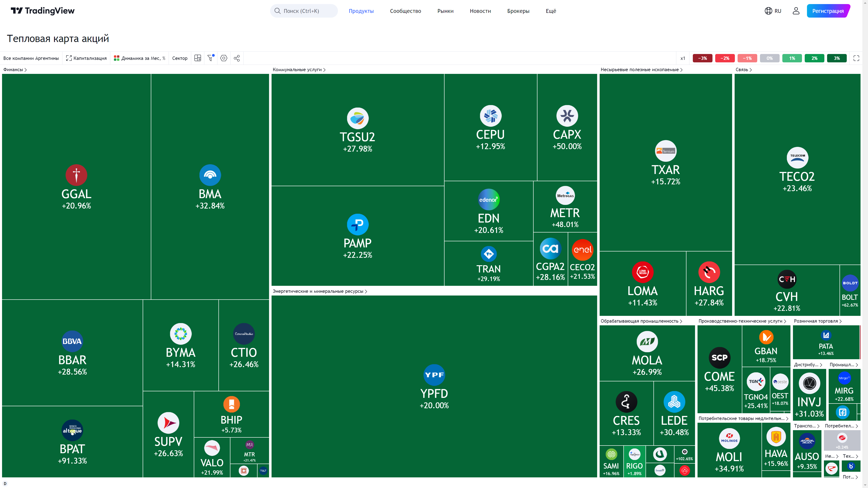Open the 'Сообщество' menu
Image resolution: width=868 pixels, height=488 pixels.
coord(405,11)
